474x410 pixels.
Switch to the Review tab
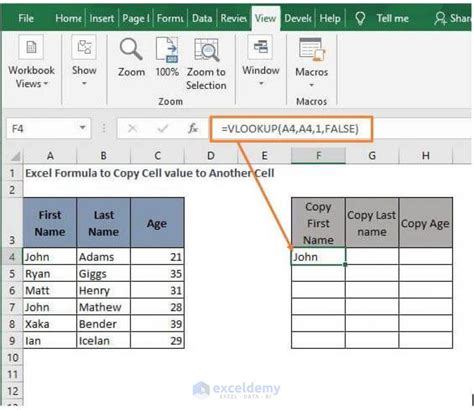[x=233, y=18]
